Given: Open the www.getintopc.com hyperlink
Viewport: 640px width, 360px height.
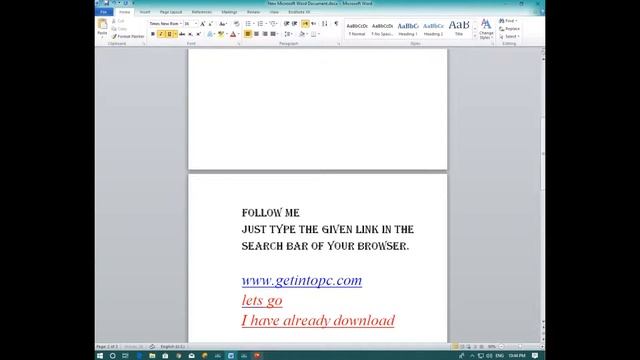Looking at the screenshot, I should [302, 280].
